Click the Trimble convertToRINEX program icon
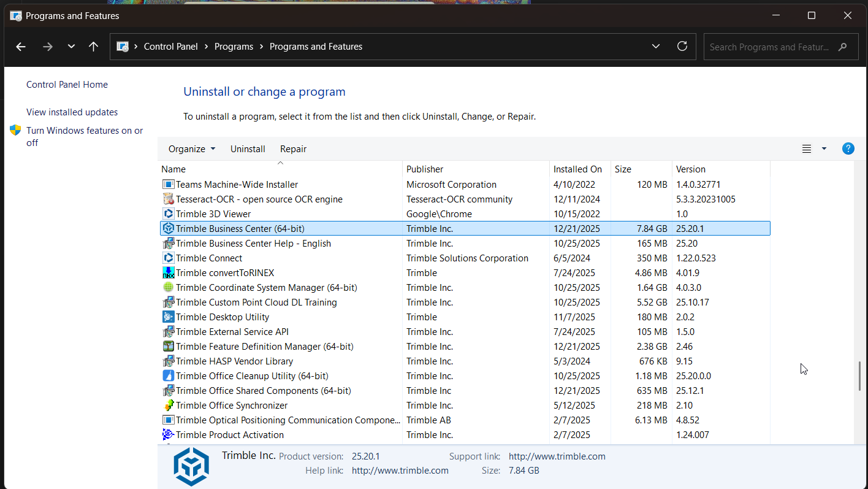This screenshot has width=868, height=489. pos(168,273)
